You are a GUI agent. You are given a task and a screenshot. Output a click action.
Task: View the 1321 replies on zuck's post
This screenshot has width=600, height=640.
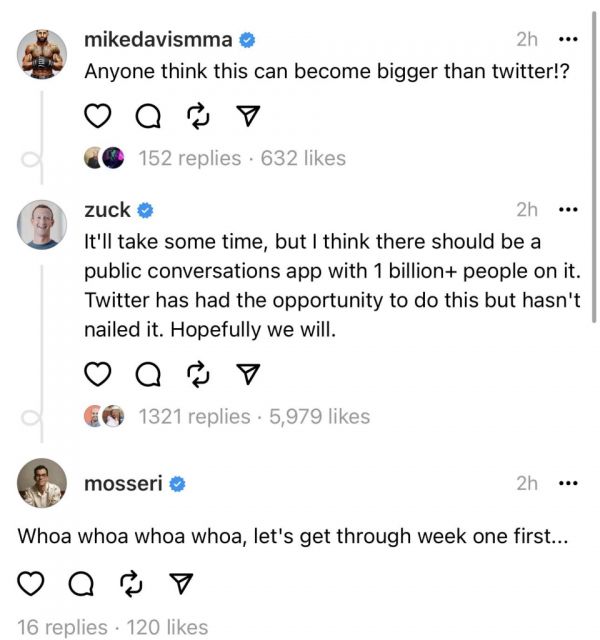point(194,416)
